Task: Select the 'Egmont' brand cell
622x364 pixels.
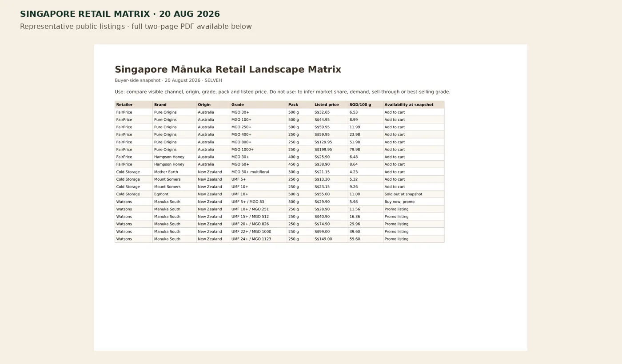Action: [x=175, y=194]
